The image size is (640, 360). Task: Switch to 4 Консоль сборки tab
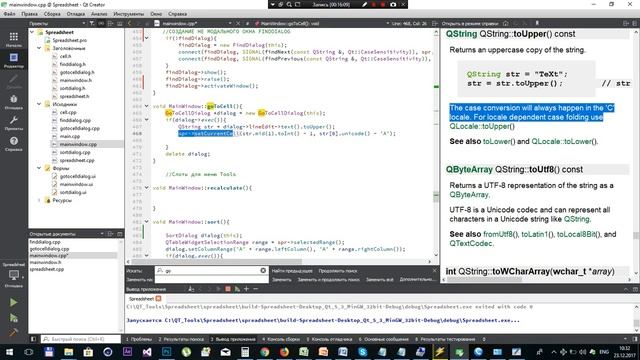click(x=281, y=339)
